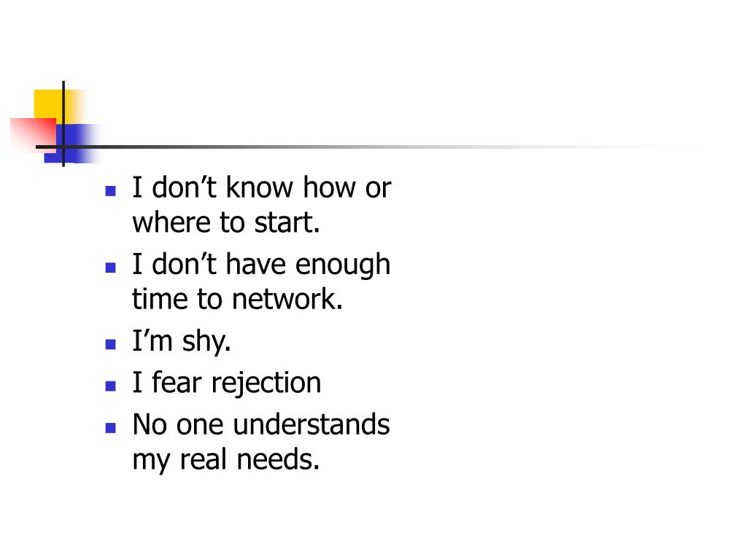The width and height of the screenshot is (747, 560).
Task: Click the horizontal gradient divider line
Action: point(367,147)
